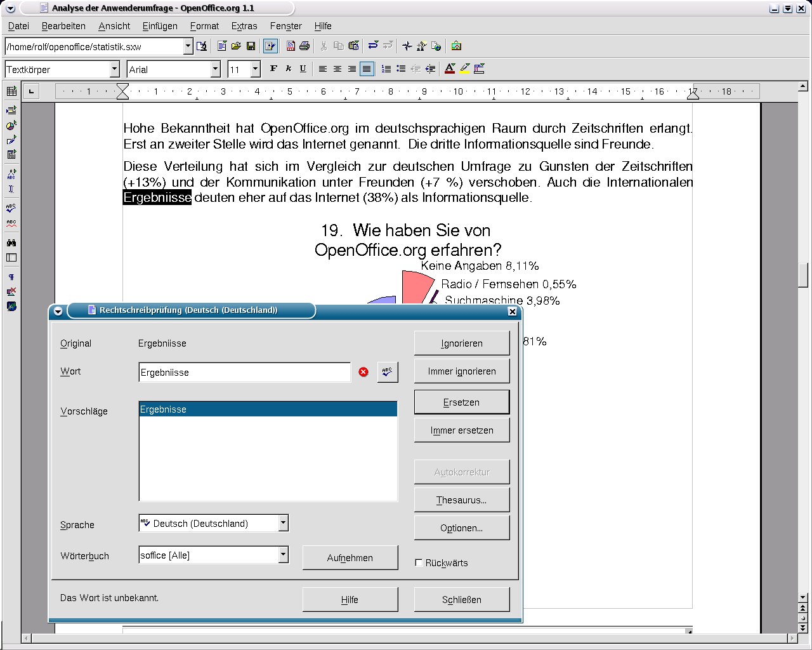
Task: Open the Extras menu
Action: (244, 26)
